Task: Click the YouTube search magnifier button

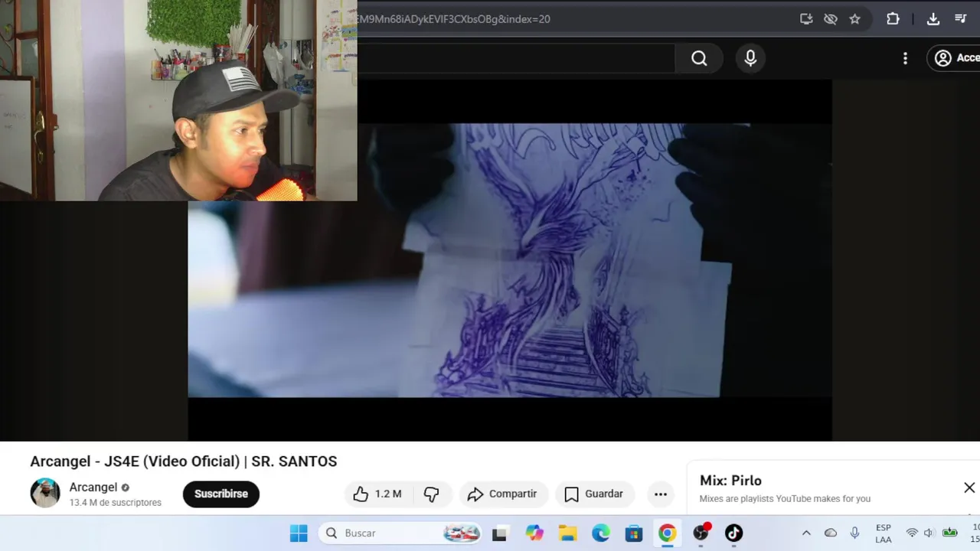Action: click(699, 58)
